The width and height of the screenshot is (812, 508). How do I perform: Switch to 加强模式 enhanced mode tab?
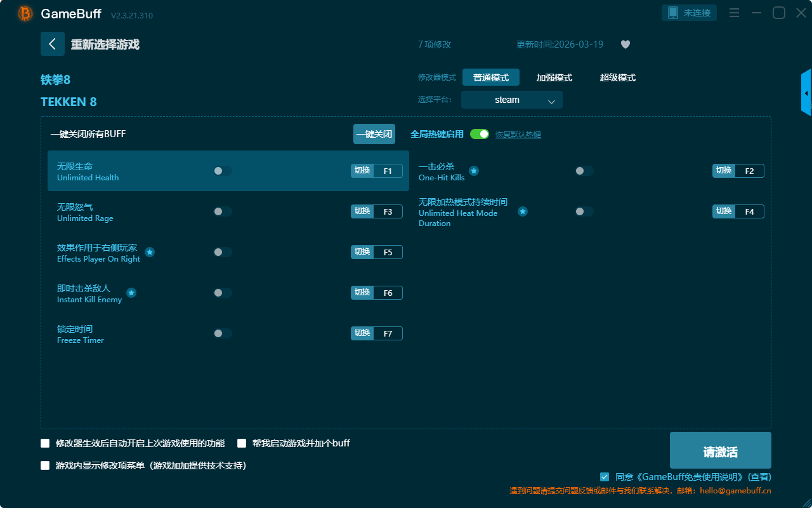click(554, 77)
